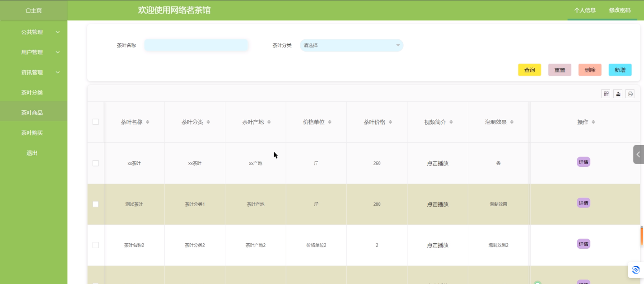Open the column filter grid icon
This screenshot has height=284, width=644.
(x=606, y=94)
